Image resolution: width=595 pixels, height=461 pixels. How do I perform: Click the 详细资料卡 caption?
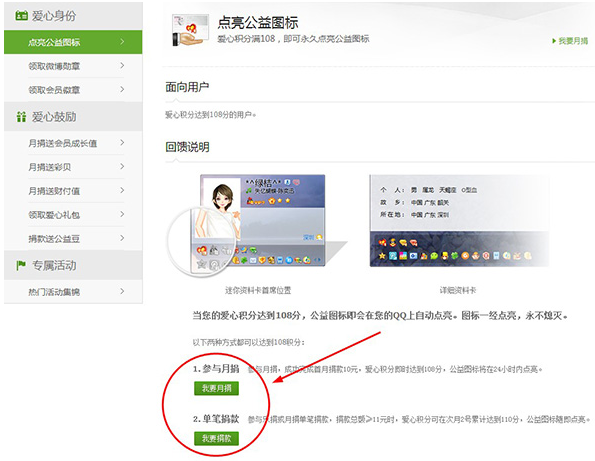pyautogui.click(x=458, y=291)
